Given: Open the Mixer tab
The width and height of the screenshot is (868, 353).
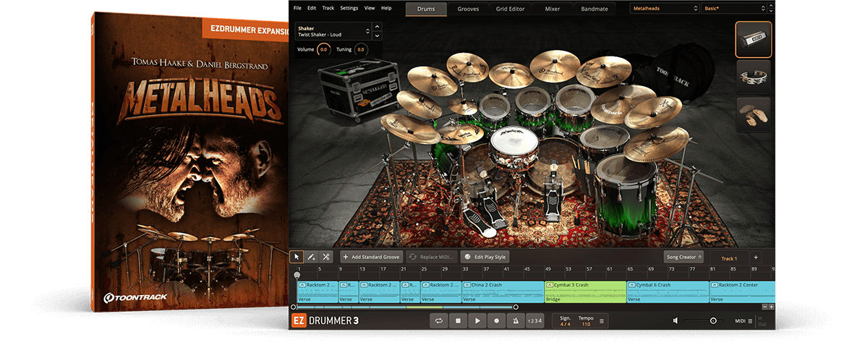Looking at the screenshot, I should 552,9.
